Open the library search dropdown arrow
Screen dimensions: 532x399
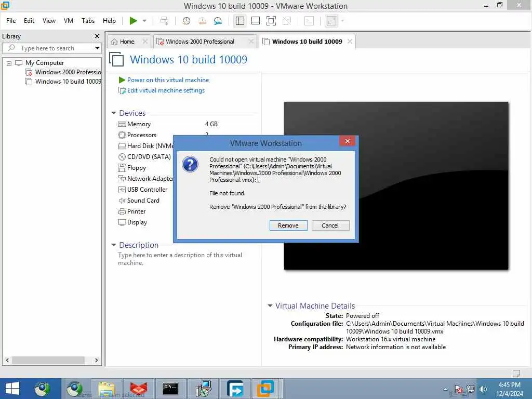97,48
